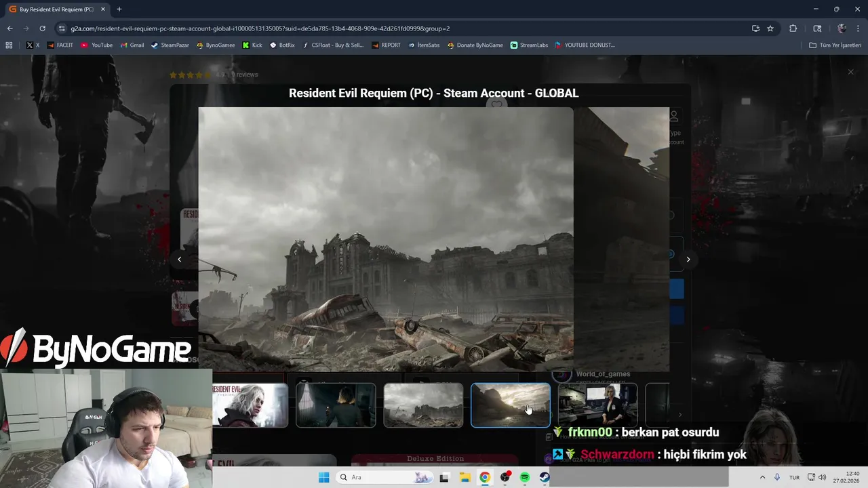Open the Kick bookmark
The image size is (868, 488).
(252, 45)
